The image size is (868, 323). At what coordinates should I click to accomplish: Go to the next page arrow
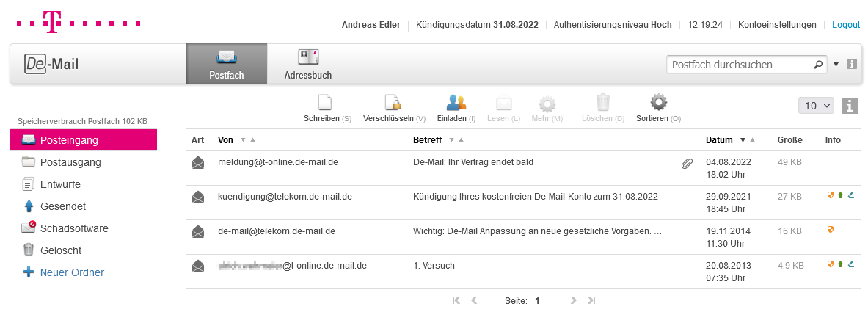coord(574,300)
